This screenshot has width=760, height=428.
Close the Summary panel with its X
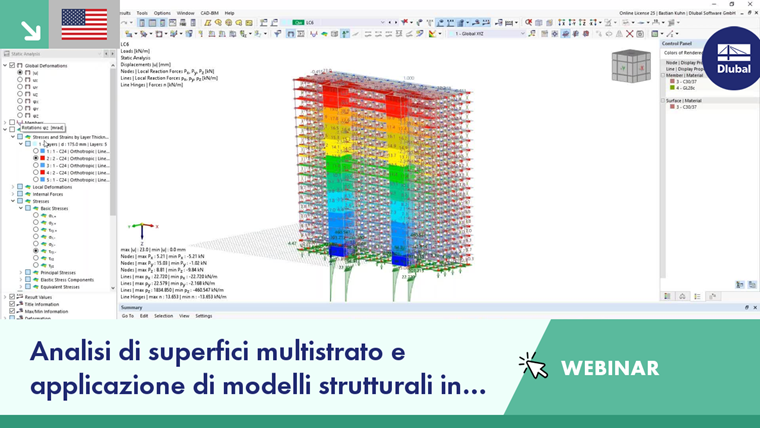(x=755, y=307)
